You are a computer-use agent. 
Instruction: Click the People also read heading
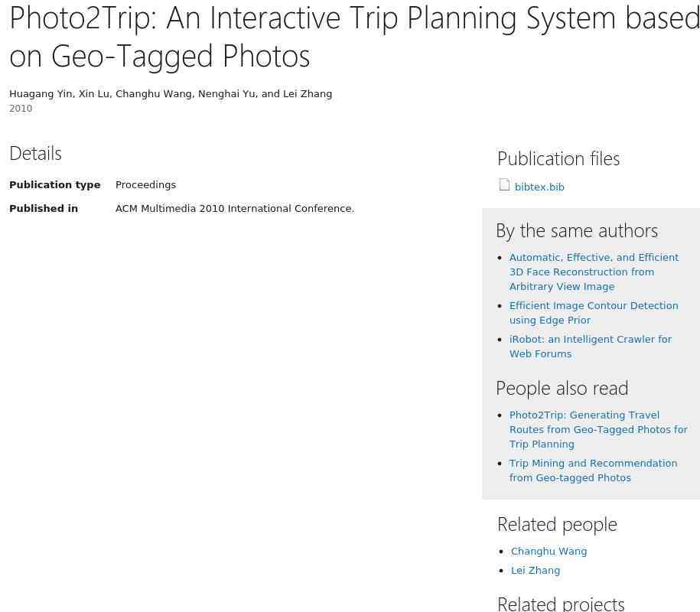[562, 389]
